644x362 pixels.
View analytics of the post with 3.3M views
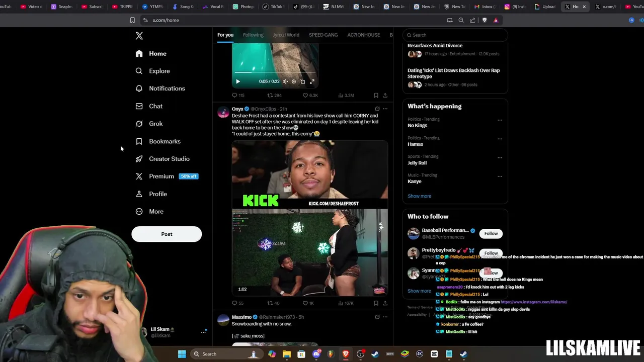coord(346,95)
